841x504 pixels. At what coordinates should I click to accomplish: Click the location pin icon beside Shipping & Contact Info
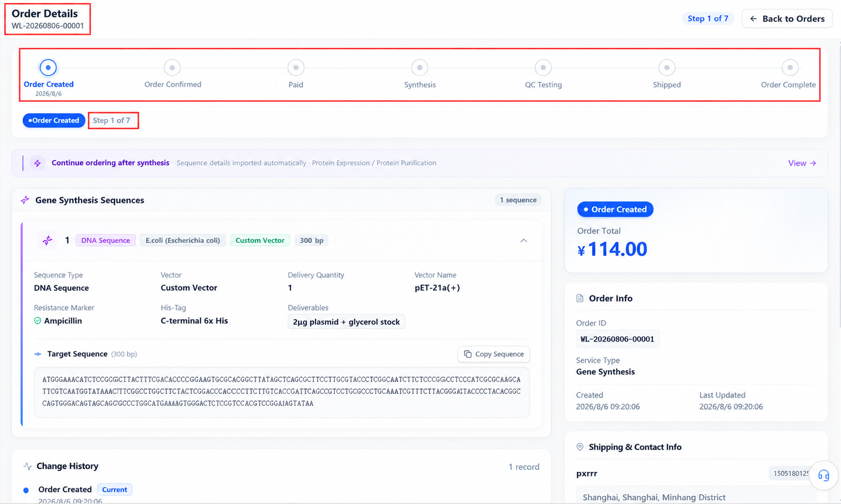[580, 447]
